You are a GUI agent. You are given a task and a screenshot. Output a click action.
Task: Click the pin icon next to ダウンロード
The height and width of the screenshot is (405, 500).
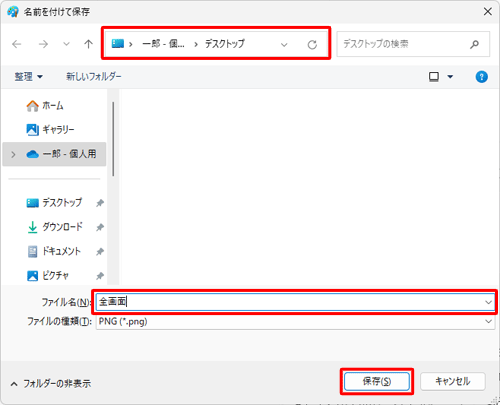coord(100,227)
